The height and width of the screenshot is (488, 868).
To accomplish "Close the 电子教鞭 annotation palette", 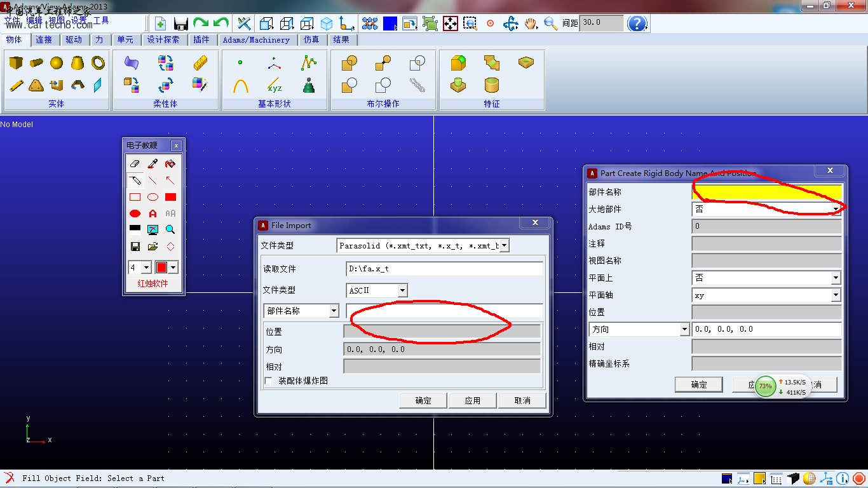I will [177, 146].
